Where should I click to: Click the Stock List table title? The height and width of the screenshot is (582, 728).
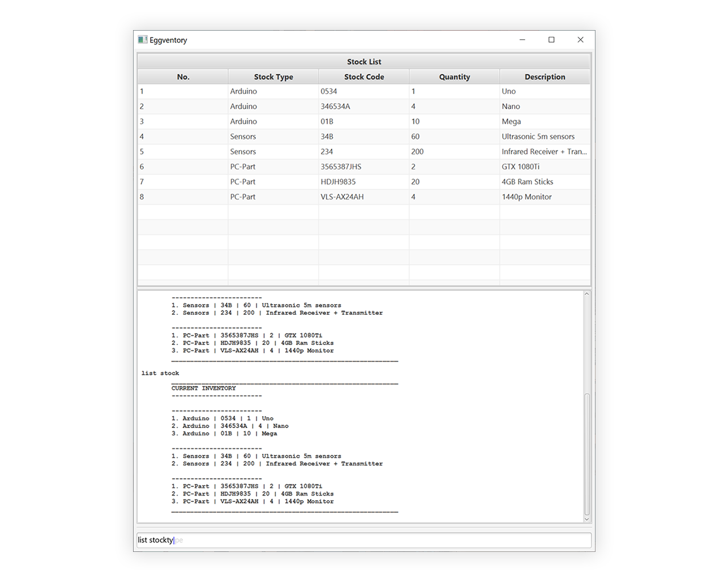pyautogui.click(x=364, y=61)
